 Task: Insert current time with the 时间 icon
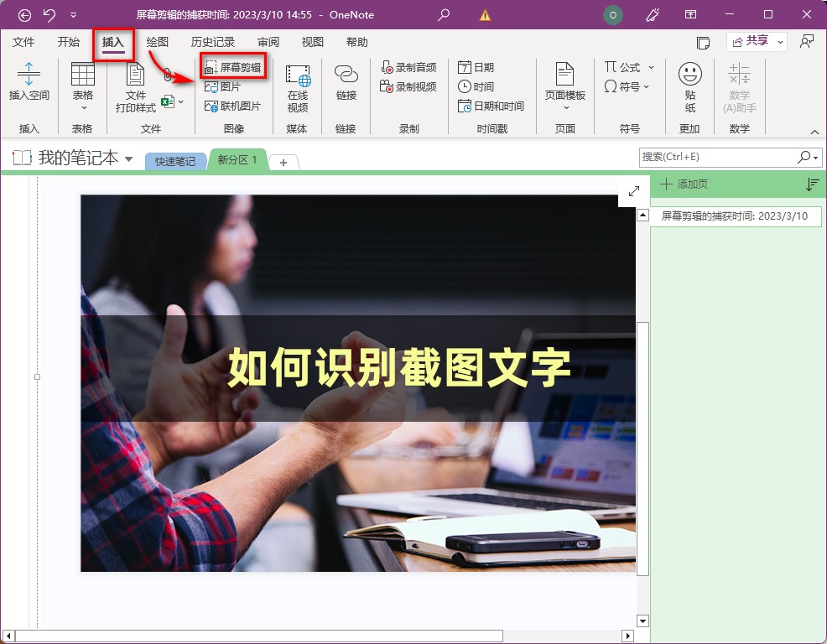[475, 86]
